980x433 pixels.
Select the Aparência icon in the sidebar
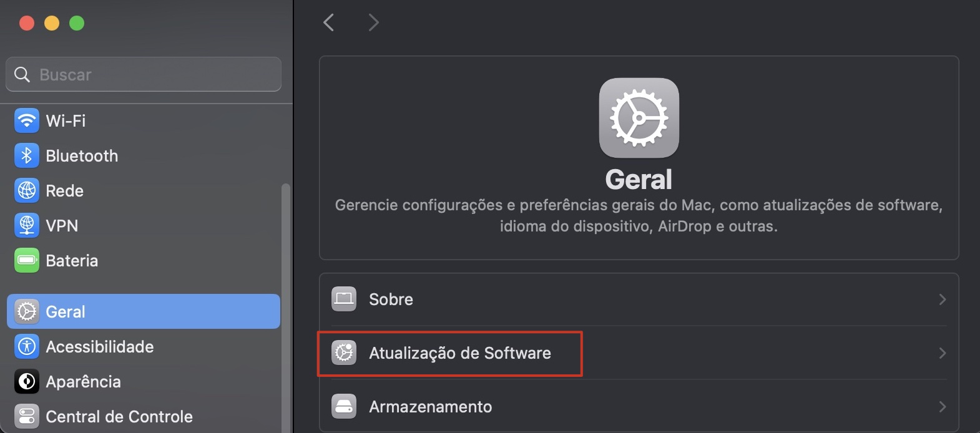(x=26, y=381)
